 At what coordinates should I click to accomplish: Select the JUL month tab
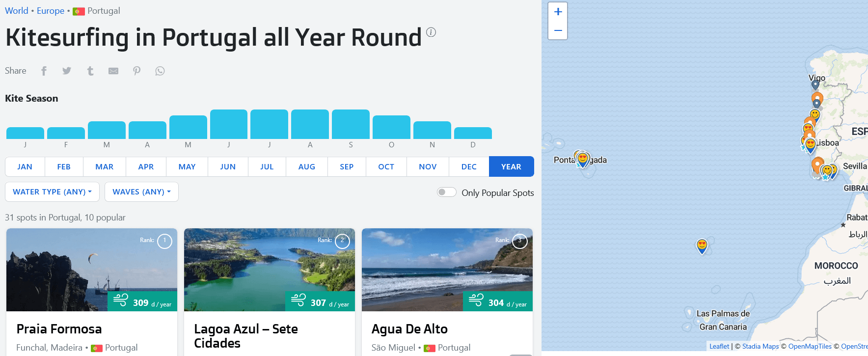[x=267, y=166]
